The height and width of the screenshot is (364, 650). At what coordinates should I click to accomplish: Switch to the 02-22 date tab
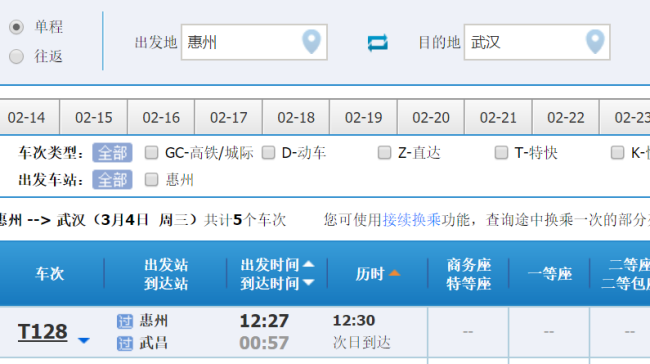coord(566,117)
